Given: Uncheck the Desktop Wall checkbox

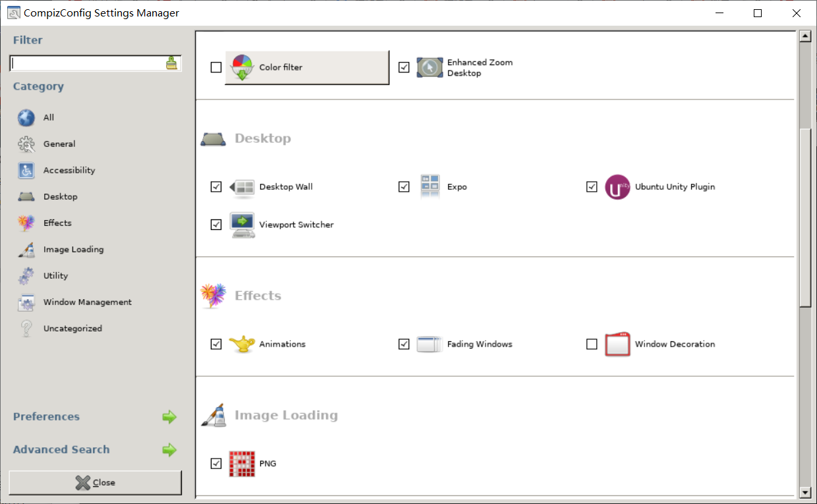Looking at the screenshot, I should 216,187.
